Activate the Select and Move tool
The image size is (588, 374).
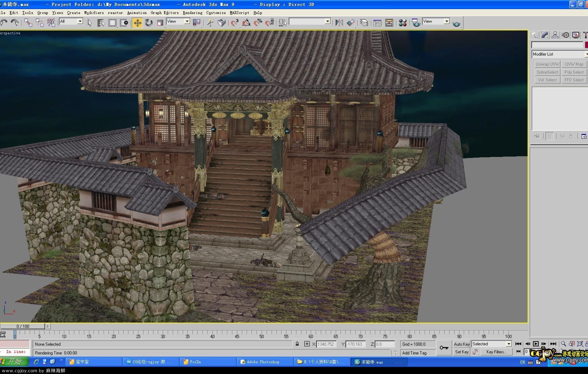pos(138,23)
